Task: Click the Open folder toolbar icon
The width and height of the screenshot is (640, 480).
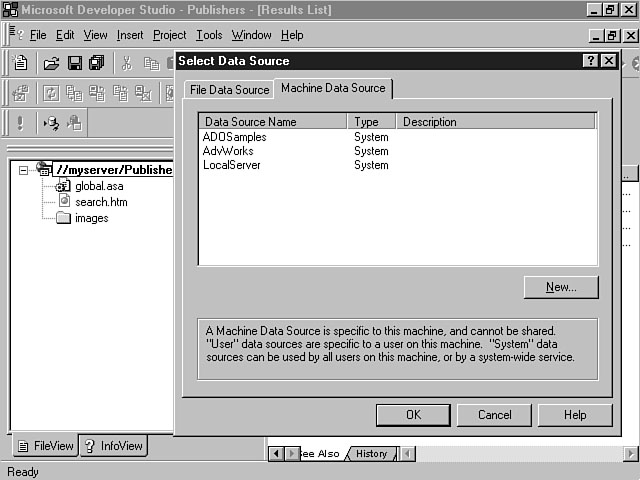Action: pyautogui.click(x=51, y=63)
